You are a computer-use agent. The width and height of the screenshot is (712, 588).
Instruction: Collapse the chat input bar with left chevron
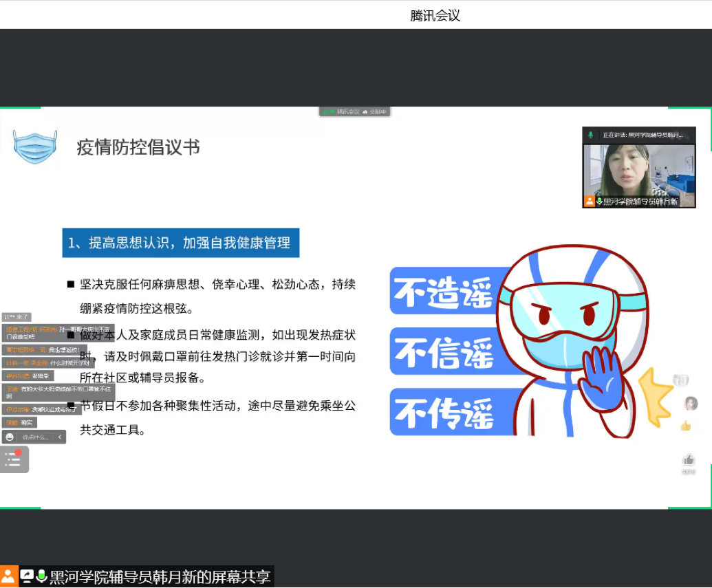tap(60, 437)
